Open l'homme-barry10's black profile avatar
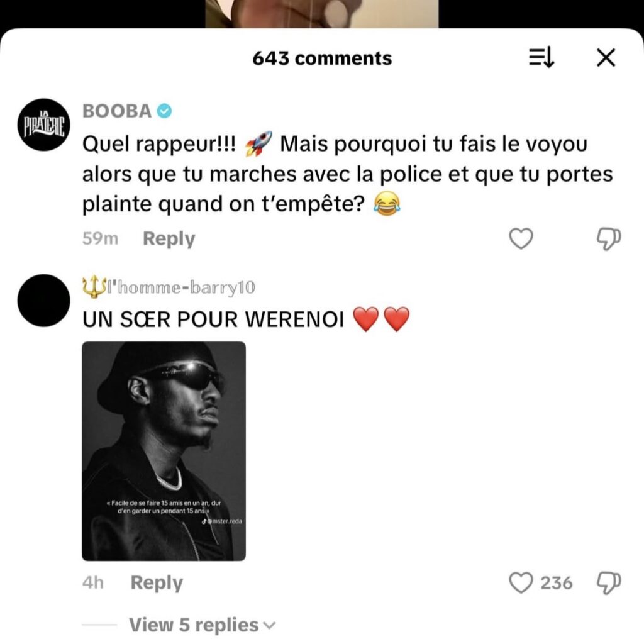The image size is (644, 644). (43, 301)
